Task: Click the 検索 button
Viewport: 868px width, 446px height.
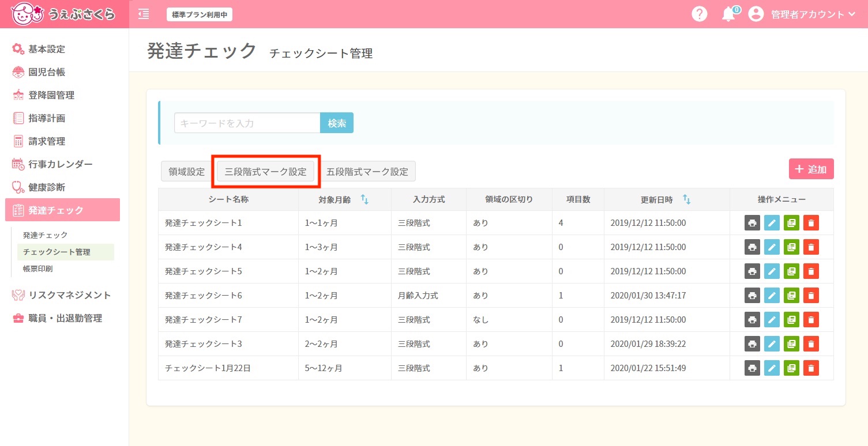Action: (337, 123)
